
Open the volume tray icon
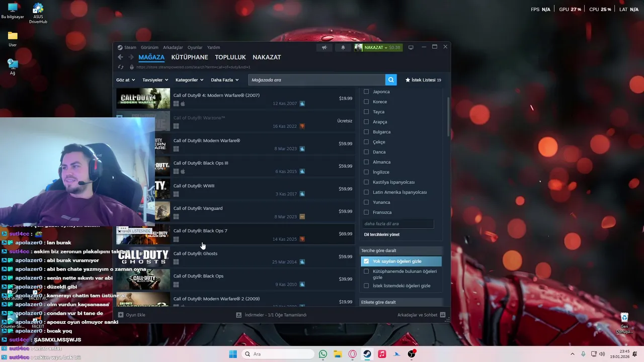coord(602,354)
